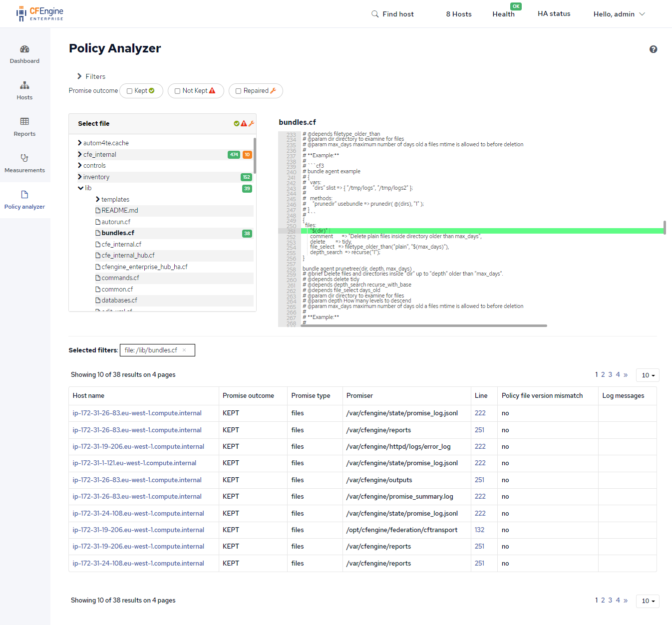The height and width of the screenshot is (625, 672).
Task: Click the CFEngine Enterprise logo
Action: (40, 14)
